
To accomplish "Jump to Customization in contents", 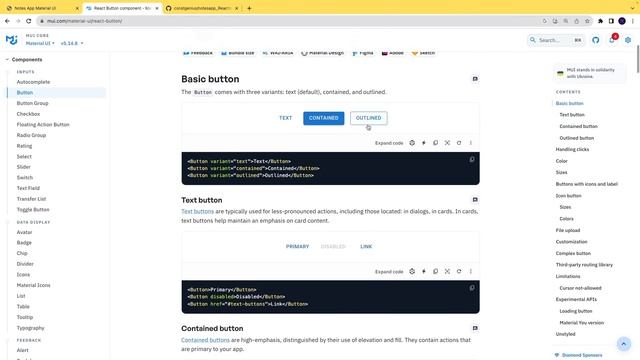I will coord(571,242).
